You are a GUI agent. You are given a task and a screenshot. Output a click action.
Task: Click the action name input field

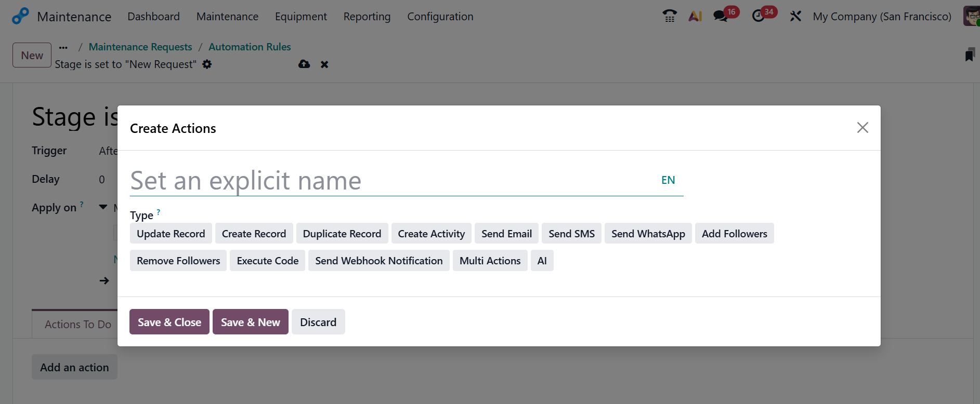(390, 181)
